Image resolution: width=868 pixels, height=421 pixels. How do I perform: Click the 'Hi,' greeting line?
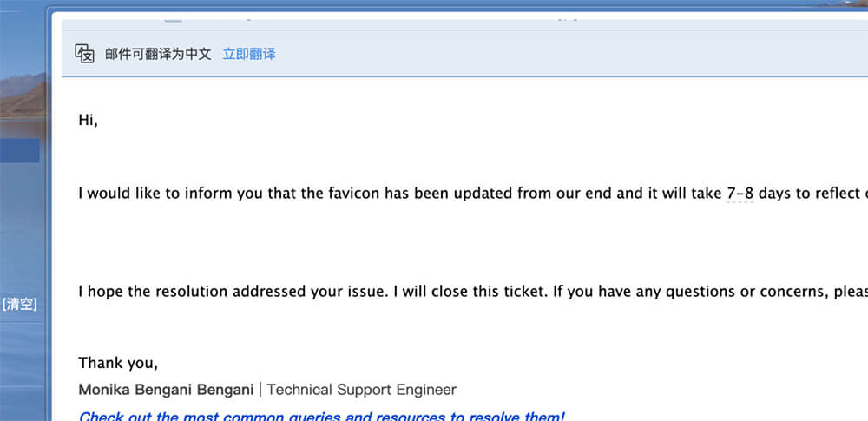[88, 120]
